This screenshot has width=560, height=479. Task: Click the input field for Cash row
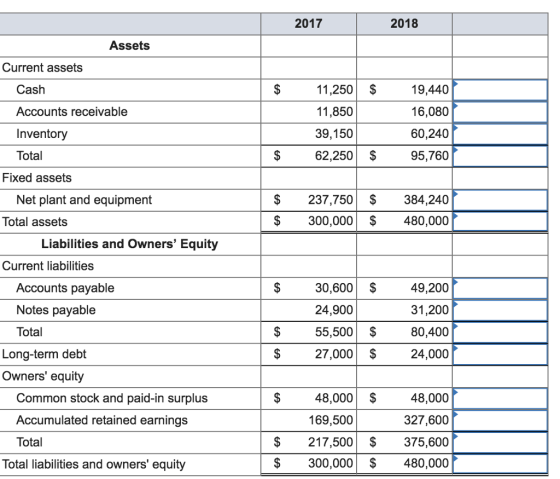tap(500, 90)
